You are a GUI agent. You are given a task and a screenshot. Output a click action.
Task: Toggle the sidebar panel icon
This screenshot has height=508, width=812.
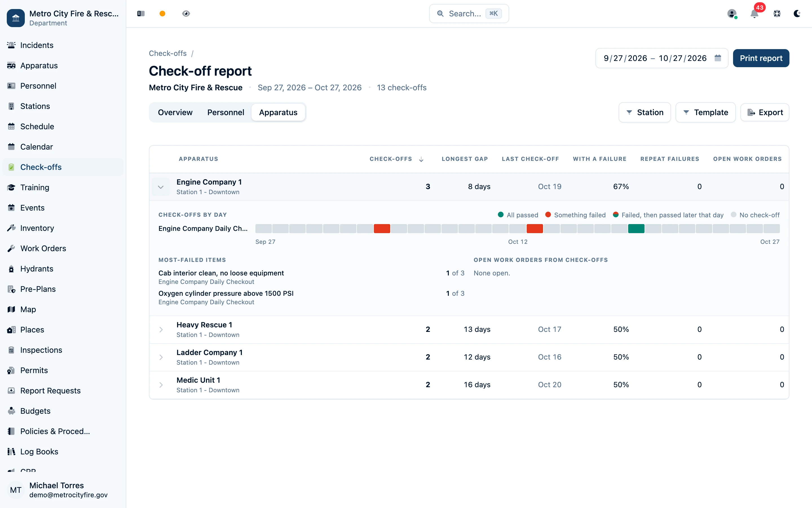point(141,14)
